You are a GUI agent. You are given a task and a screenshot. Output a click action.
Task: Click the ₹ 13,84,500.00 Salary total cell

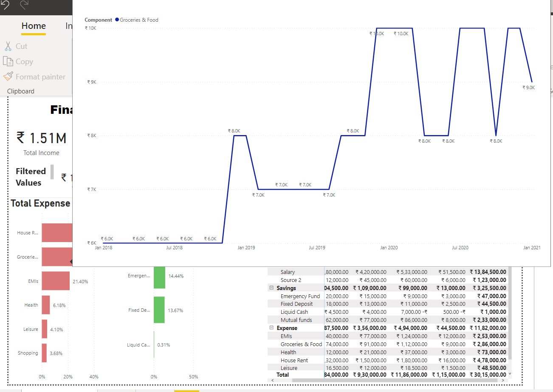point(488,272)
